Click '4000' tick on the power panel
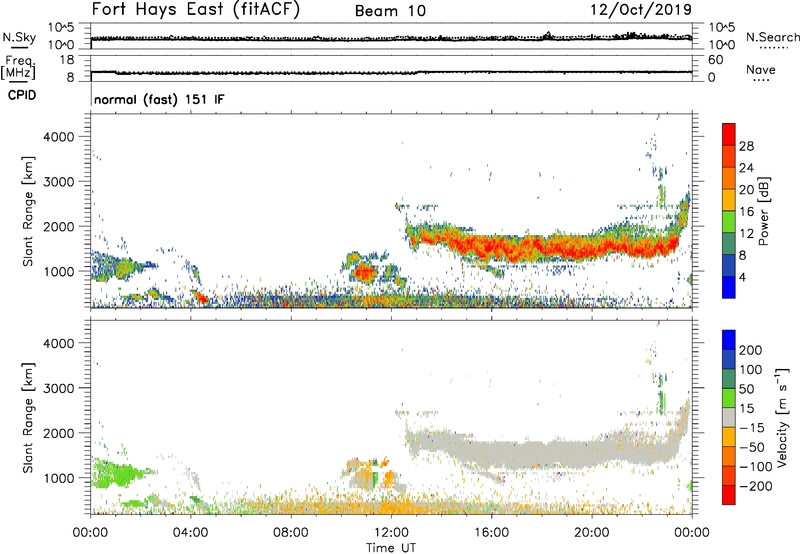 [59, 137]
